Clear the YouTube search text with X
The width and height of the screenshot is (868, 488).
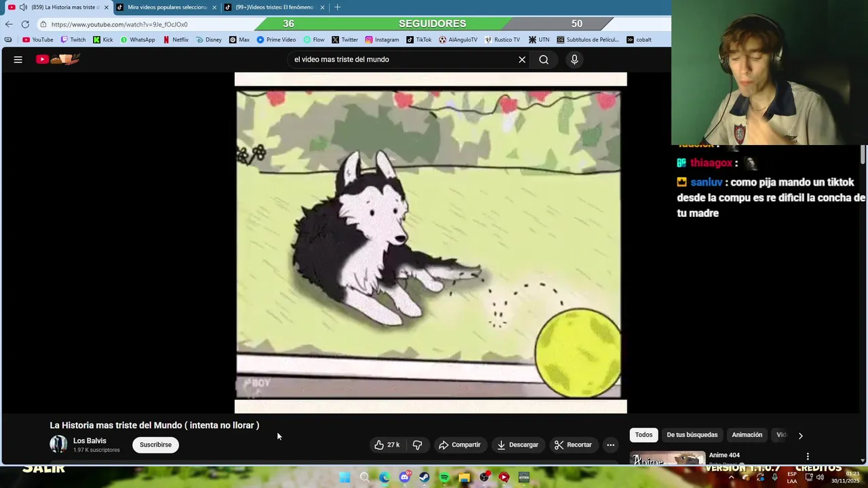[522, 60]
